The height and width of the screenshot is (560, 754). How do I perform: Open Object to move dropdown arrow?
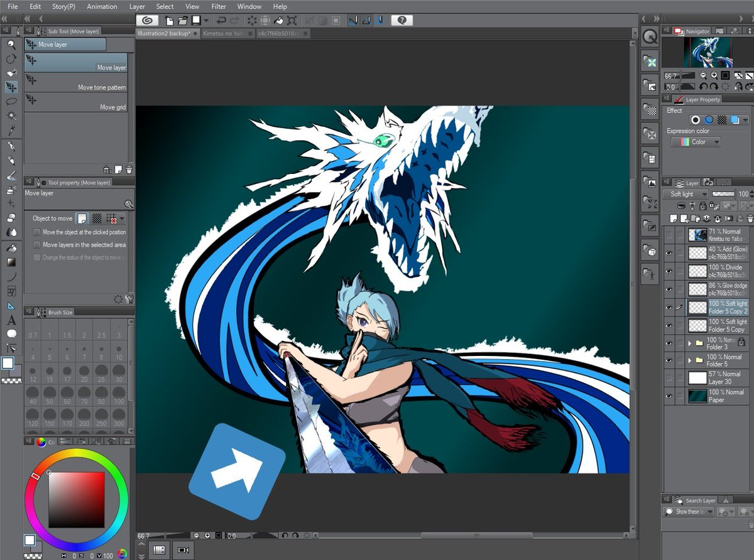pos(123,218)
